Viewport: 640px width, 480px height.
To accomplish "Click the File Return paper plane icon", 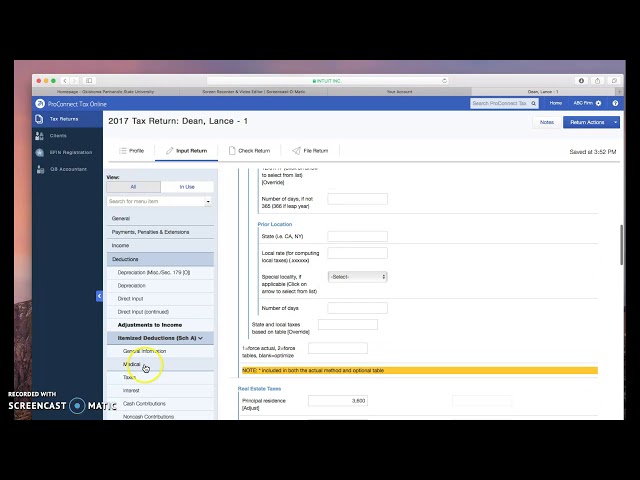I will coord(296,151).
